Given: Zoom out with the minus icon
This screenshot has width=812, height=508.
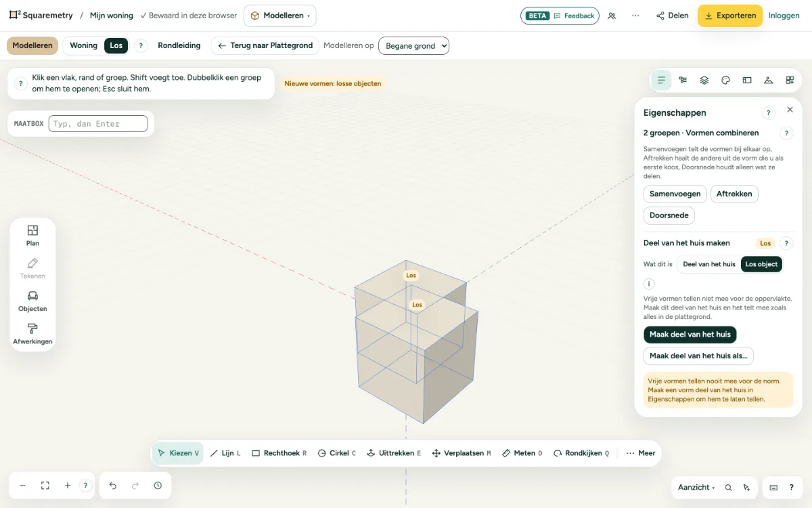Looking at the screenshot, I should pyautogui.click(x=22, y=486).
